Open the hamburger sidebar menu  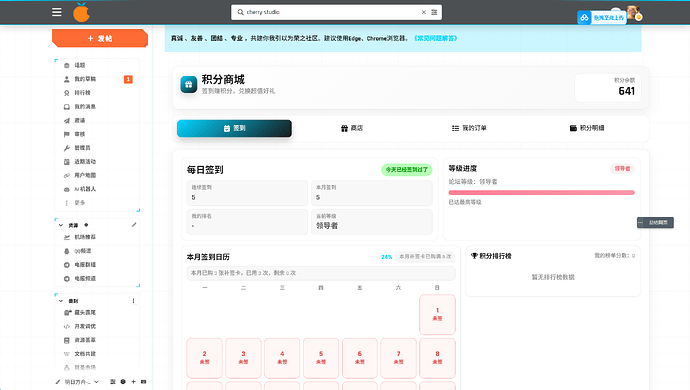tap(57, 12)
